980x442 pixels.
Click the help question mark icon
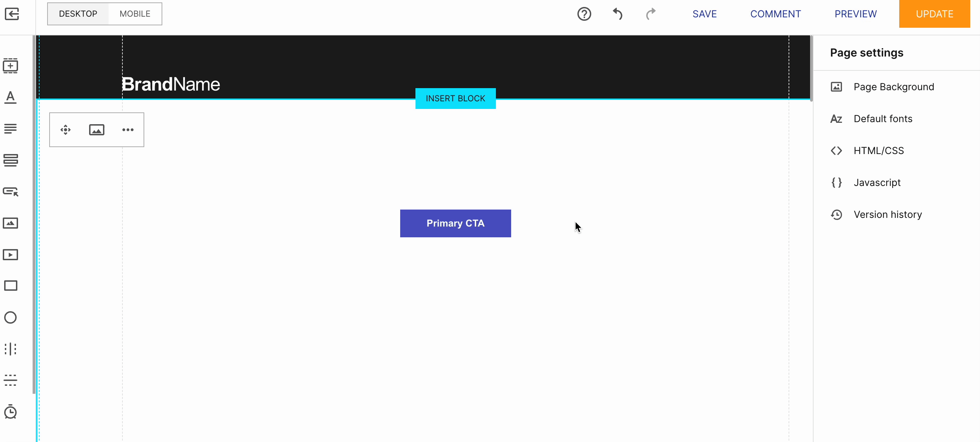click(x=584, y=14)
